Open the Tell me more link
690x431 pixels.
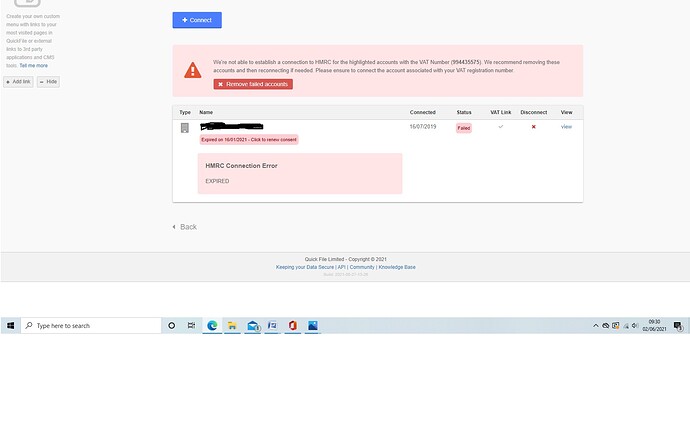click(x=33, y=66)
